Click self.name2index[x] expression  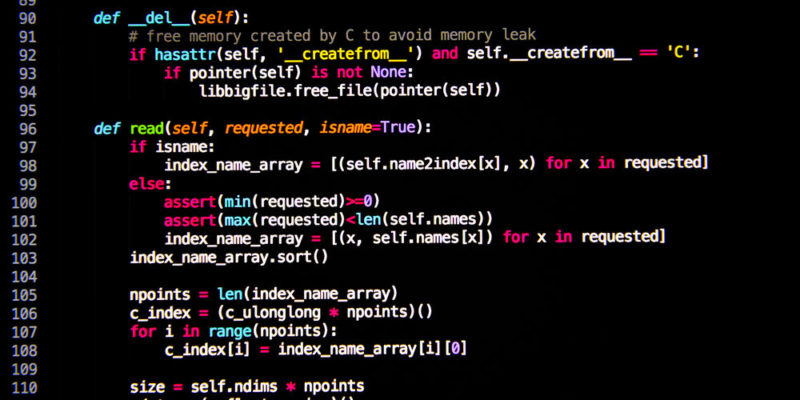(424, 164)
